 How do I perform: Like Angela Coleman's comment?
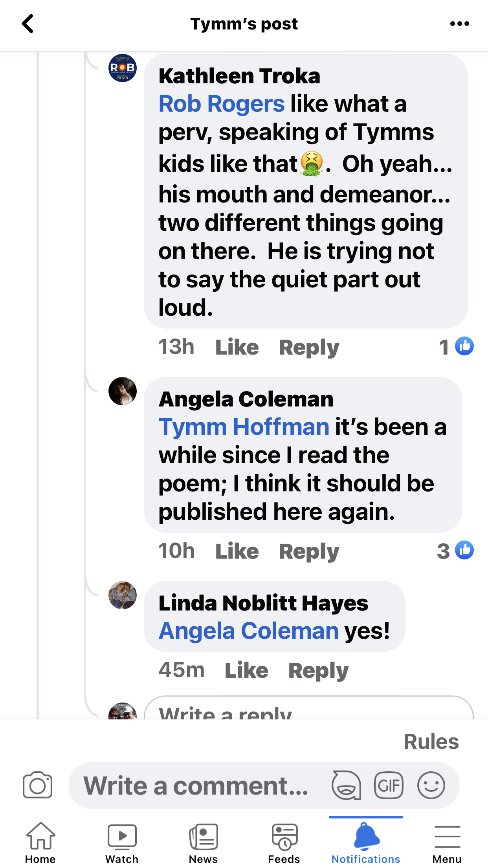(x=237, y=551)
